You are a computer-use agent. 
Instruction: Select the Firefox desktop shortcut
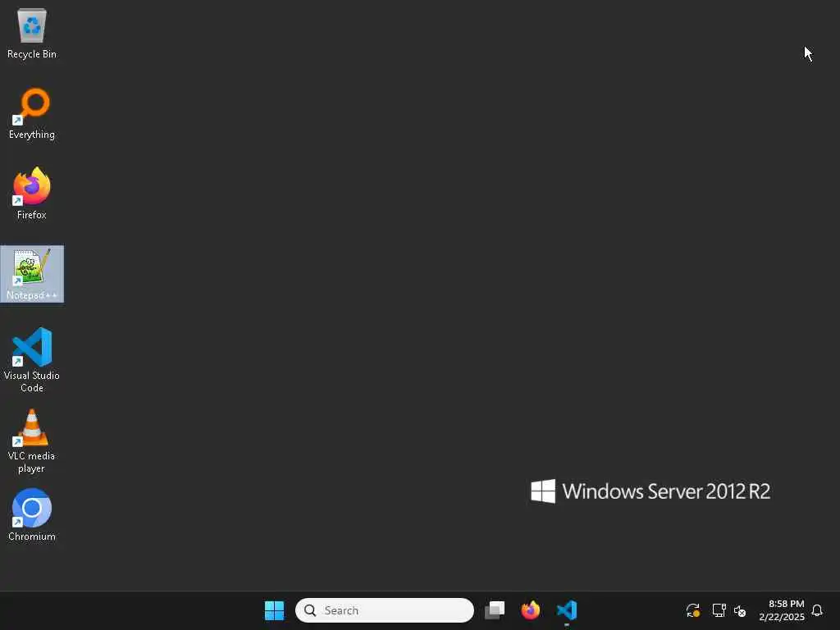click(32, 194)
